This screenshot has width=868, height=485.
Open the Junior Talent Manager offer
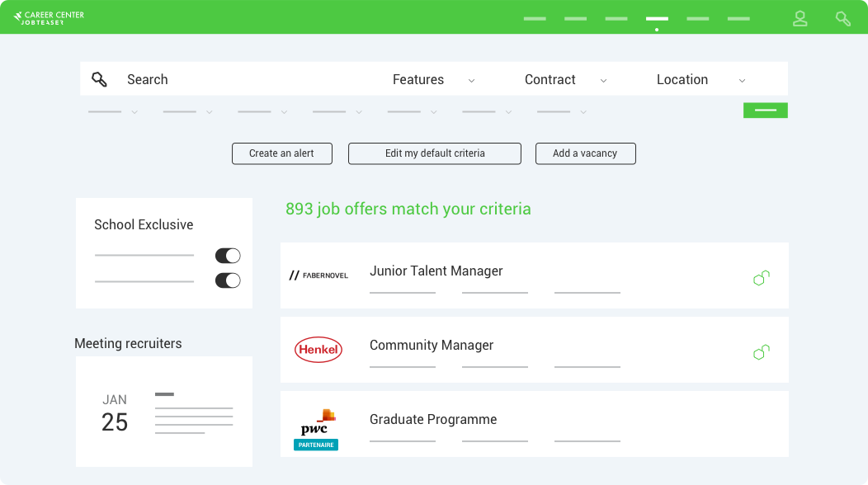pyautogui.click(x=534, y=275)
